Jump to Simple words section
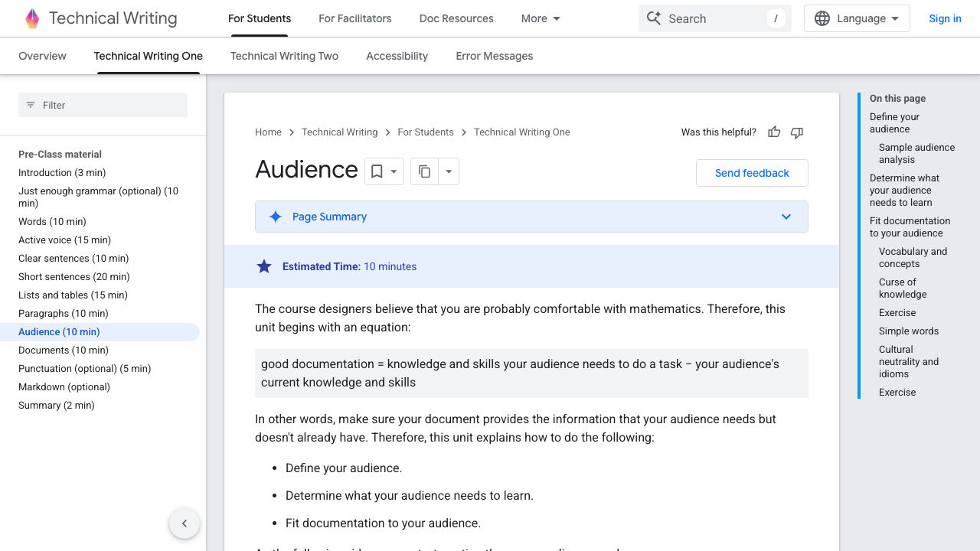Screen dimensions: 980x551 pyautogui.click(x=909, y=331)
